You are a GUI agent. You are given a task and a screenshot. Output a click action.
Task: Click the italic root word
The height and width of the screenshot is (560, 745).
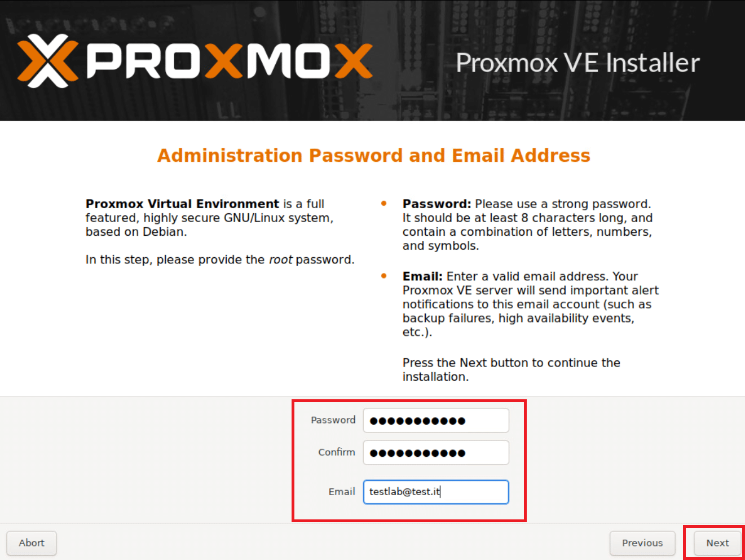[280, 260]
